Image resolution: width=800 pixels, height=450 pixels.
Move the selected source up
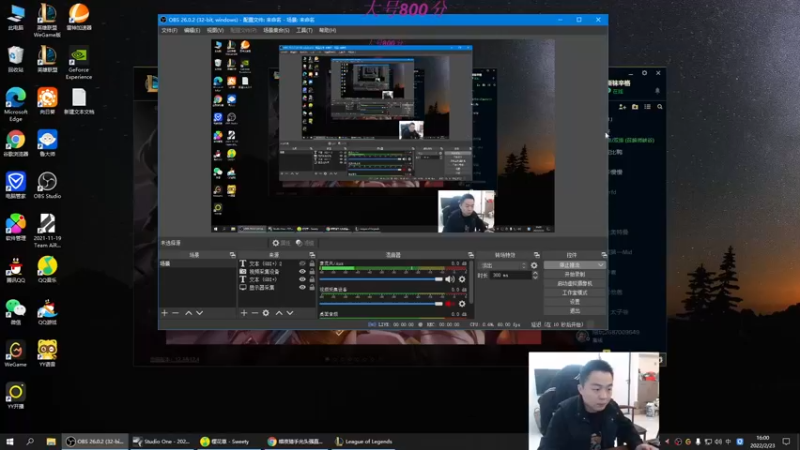click(279, 313)
